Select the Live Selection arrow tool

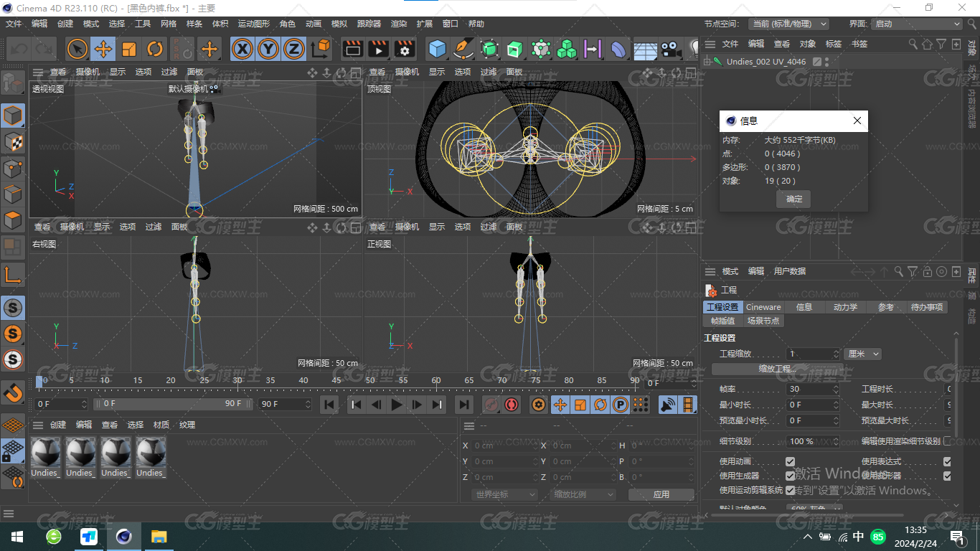77,50
